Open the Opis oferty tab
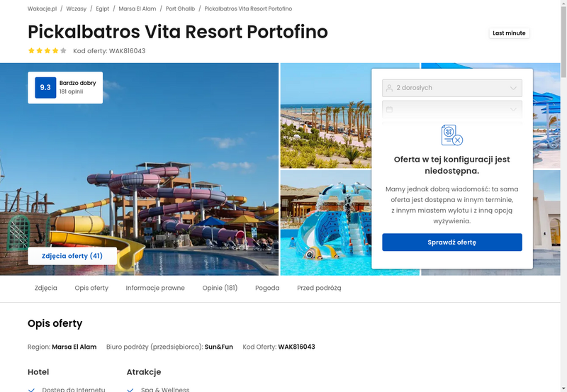The height and width of the screenshot is (392, 567). pos(91,288)
